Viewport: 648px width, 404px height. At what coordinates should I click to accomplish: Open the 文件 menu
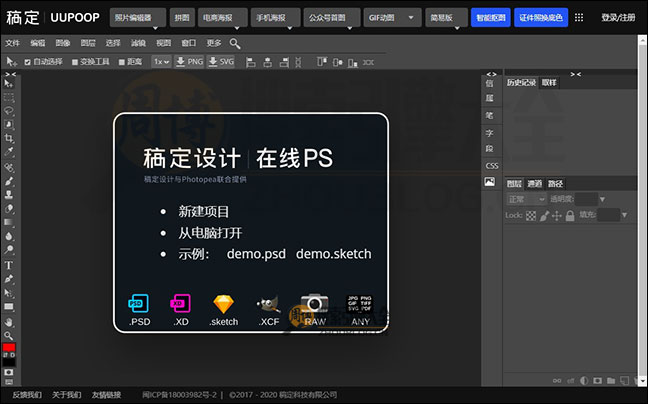[x=12, y=43]
